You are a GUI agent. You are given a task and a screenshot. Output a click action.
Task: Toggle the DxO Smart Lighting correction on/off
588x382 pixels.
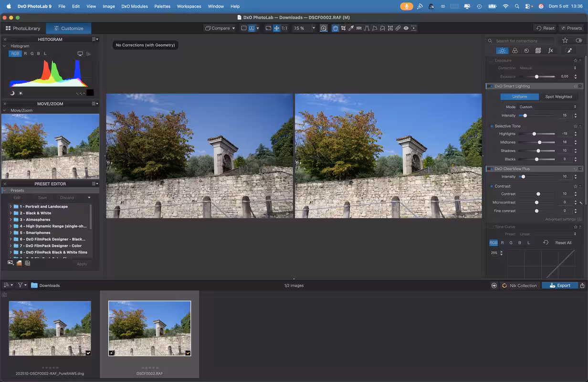pyautogui.click(x=491, y=86)
